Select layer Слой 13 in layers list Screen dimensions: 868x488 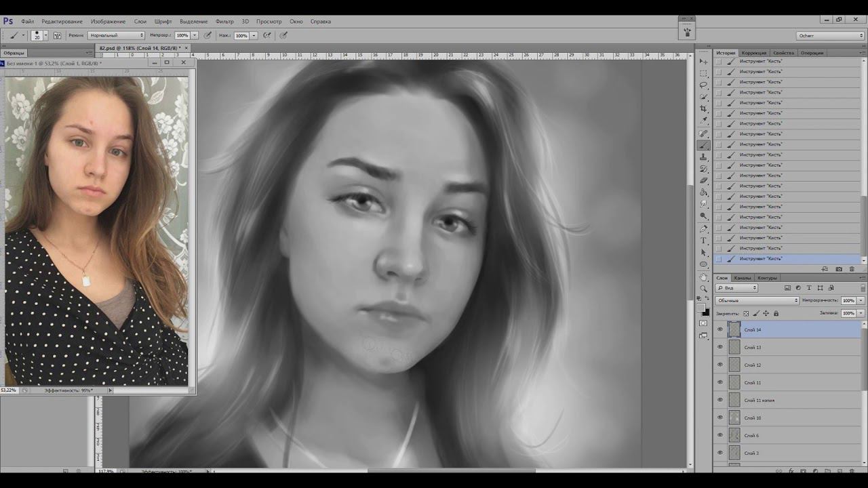[787, 347]
